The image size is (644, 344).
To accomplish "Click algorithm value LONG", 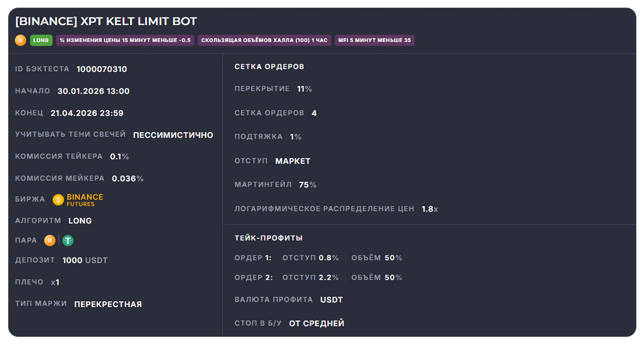I will coord(80,221).
